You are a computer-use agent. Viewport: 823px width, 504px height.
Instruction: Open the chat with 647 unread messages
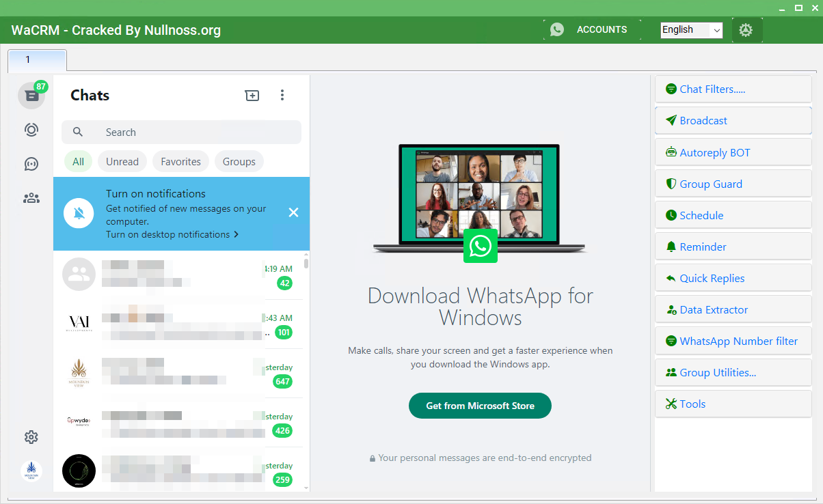point(178,374)
